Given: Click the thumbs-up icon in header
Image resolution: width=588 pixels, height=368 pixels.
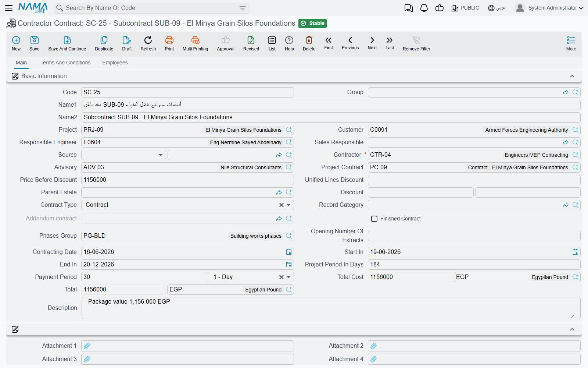Looking at the screenshot, I should tap(440, 8).
